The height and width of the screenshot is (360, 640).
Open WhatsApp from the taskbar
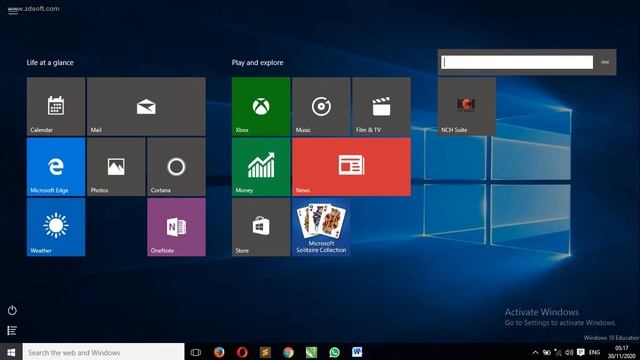point(334,352)
